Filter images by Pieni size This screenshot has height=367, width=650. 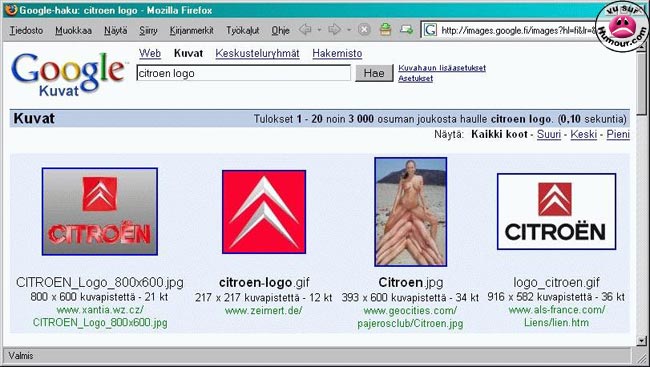618,134
